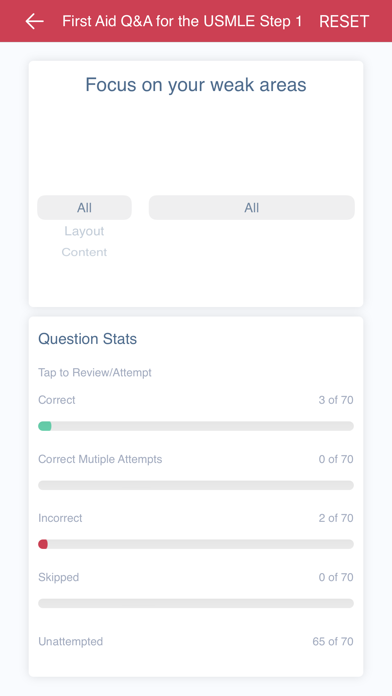Tap the back arrow icon
The image size is (392, 696).
pyautogui.click(x=34, y=21)
